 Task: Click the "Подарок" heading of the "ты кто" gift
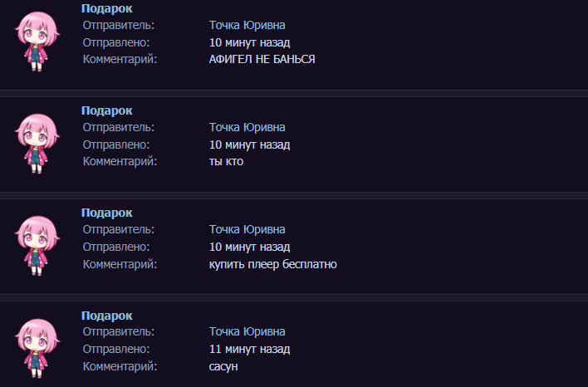click(x=107, y=110)
